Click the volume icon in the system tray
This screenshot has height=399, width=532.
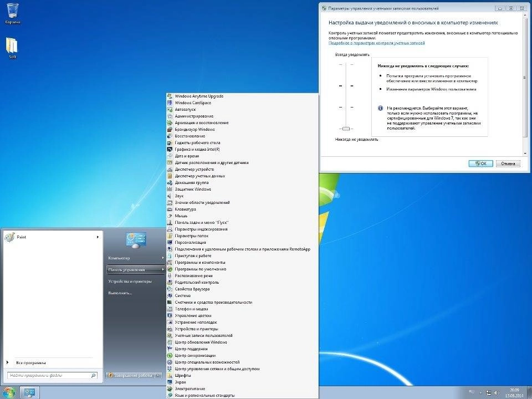pos(497,393)
